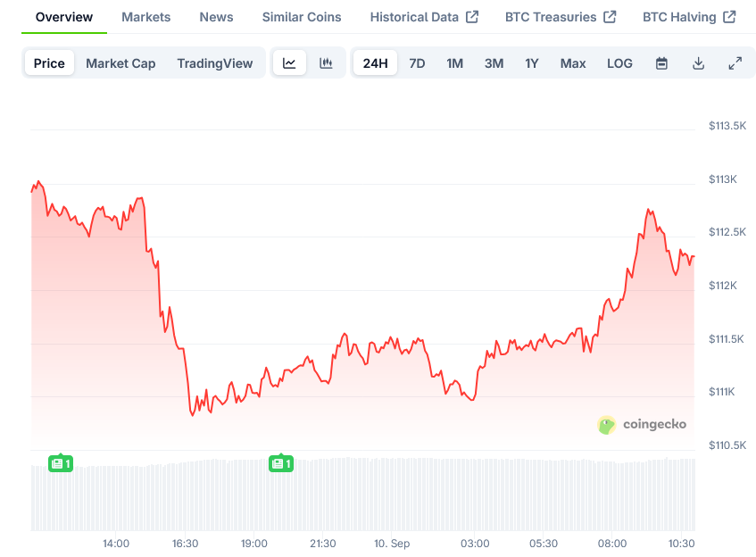756x557 pixels.
Task: Select the Price chart mode
Action: pos(49,63)
